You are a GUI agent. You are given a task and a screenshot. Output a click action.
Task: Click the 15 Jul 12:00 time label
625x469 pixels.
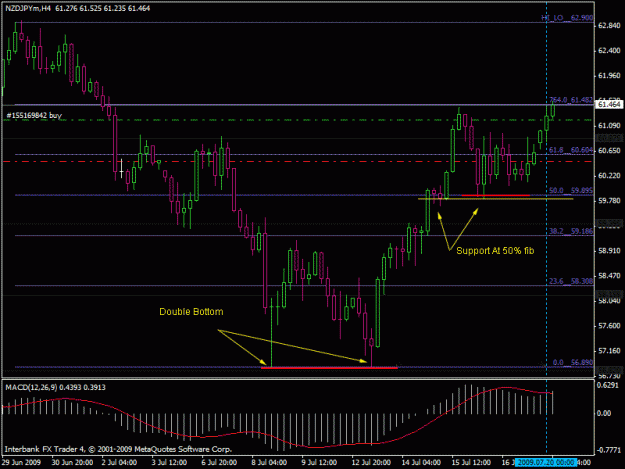[x=471, y=463]
